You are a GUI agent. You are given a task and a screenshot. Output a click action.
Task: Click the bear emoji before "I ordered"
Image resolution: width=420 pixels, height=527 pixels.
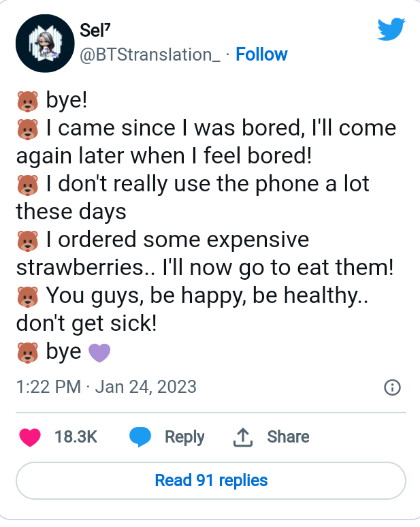[27, 240]
